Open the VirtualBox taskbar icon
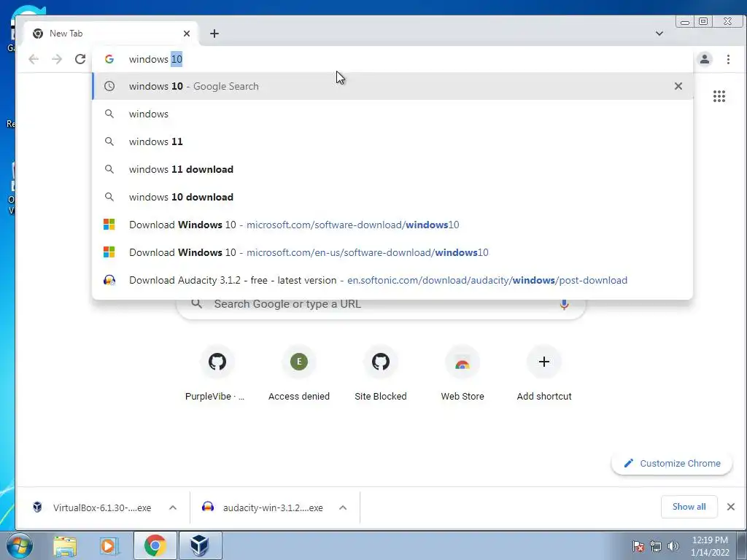 [x=200, y=545]
